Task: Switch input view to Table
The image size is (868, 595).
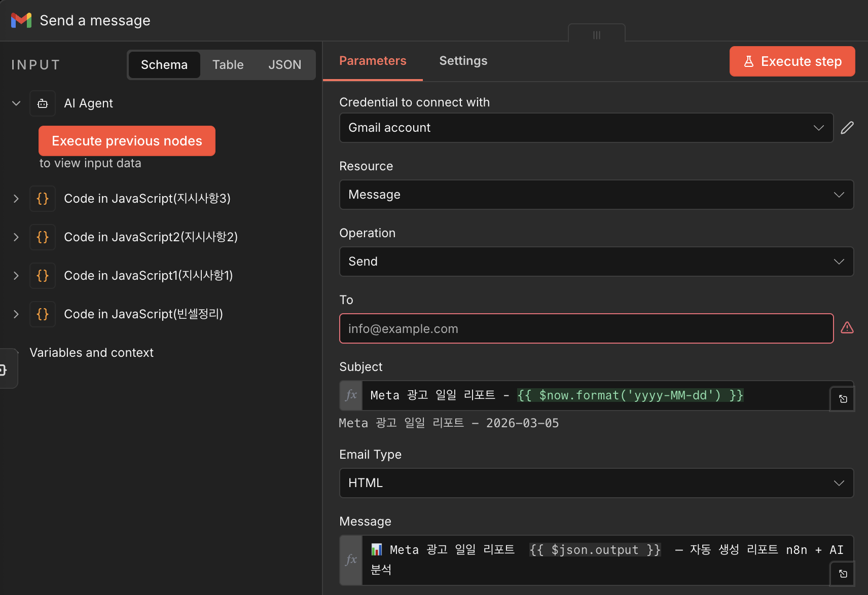Action: (228, 65)
